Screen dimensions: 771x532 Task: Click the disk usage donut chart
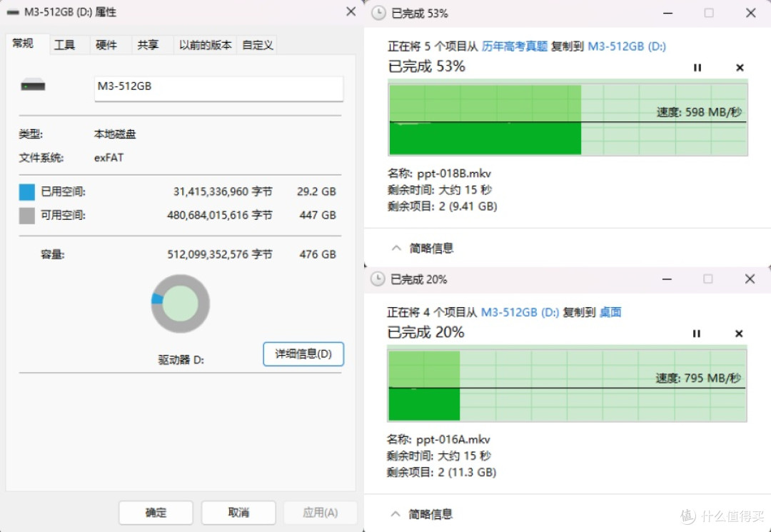click(x=181, y=304)
